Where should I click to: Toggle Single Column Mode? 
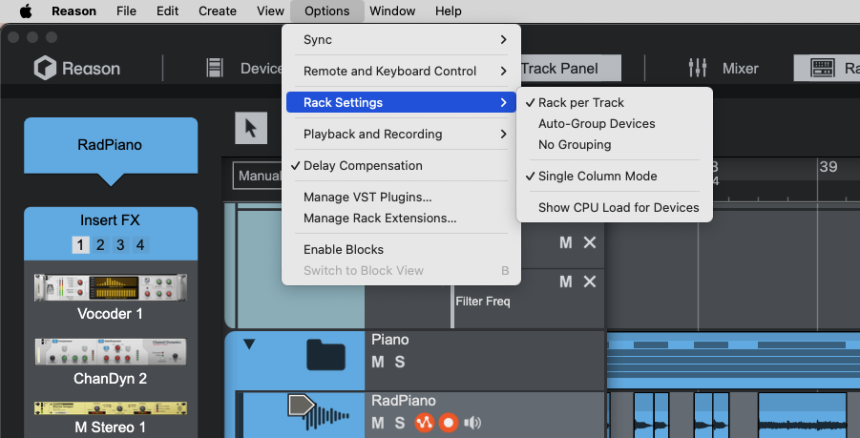614,176
